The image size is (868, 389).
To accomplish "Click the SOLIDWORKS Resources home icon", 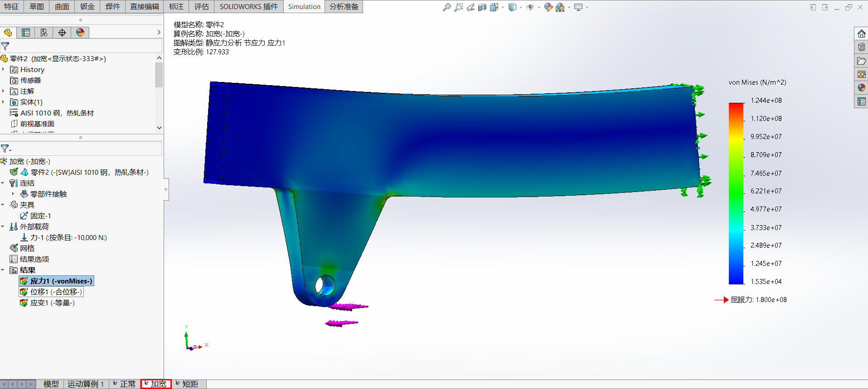I will (x=861, y=34).
